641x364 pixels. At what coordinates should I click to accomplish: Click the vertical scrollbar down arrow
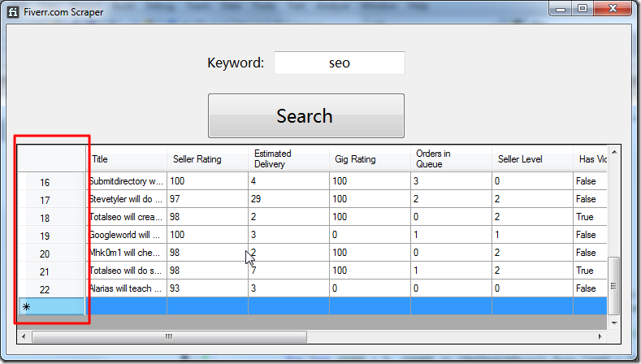[x=613, y=323]
